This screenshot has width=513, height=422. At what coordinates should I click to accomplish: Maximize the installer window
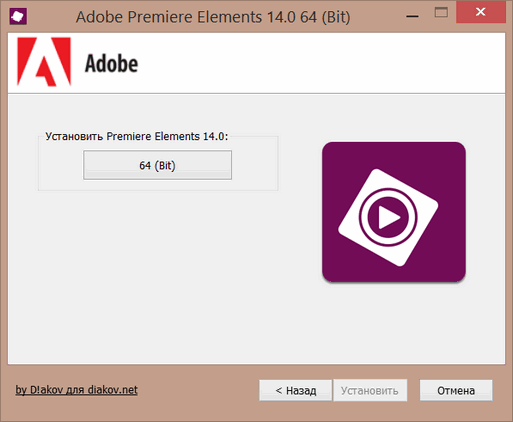tap(441, 13)
